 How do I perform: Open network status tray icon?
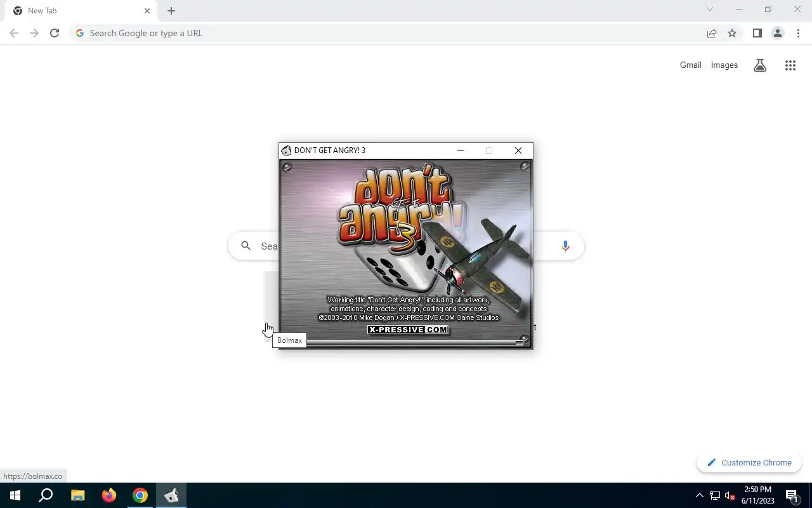[715, 495]
